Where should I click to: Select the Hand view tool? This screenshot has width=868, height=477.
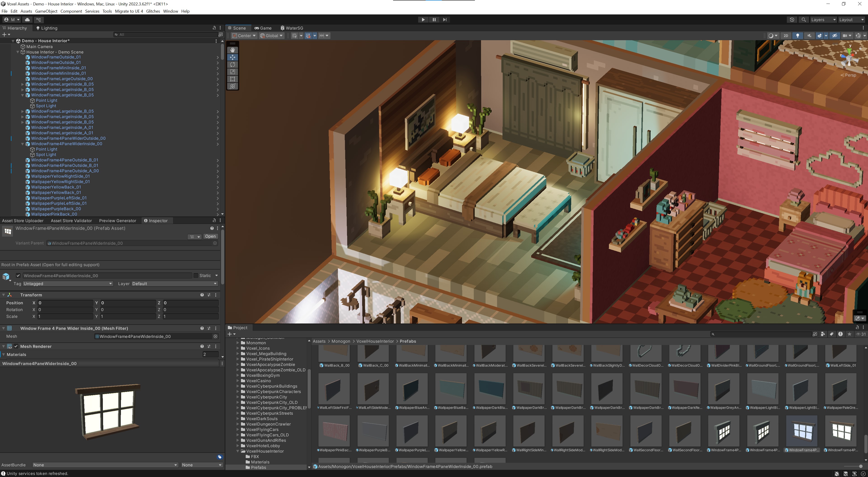(233, 50)
